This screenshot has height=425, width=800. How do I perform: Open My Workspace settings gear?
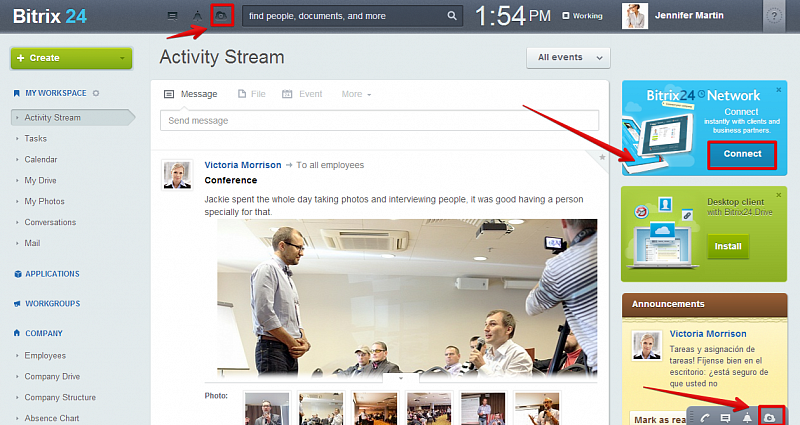point(96,93)
